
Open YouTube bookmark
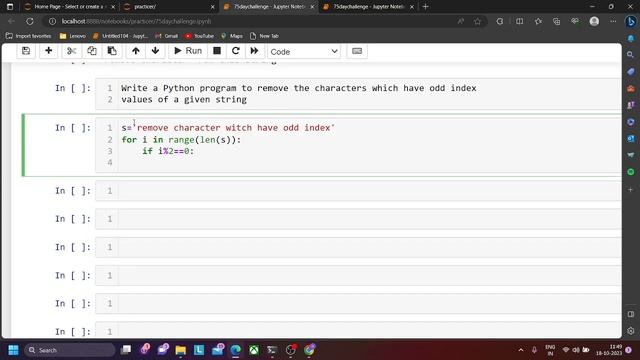(x=200, y=36)
